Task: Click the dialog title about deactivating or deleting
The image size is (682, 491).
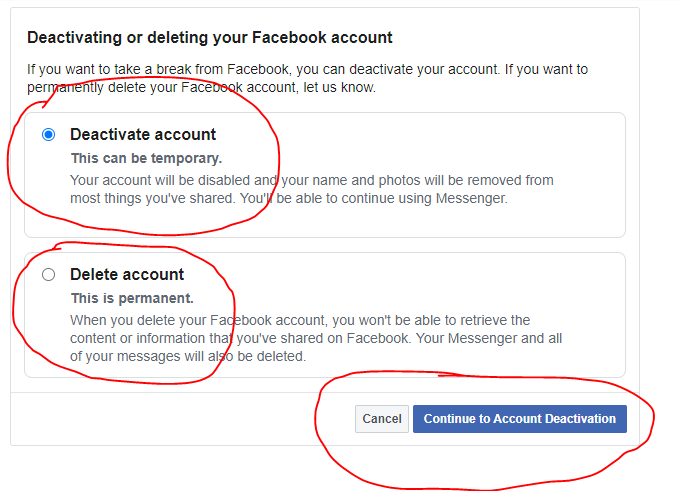Action: (210, 37)
